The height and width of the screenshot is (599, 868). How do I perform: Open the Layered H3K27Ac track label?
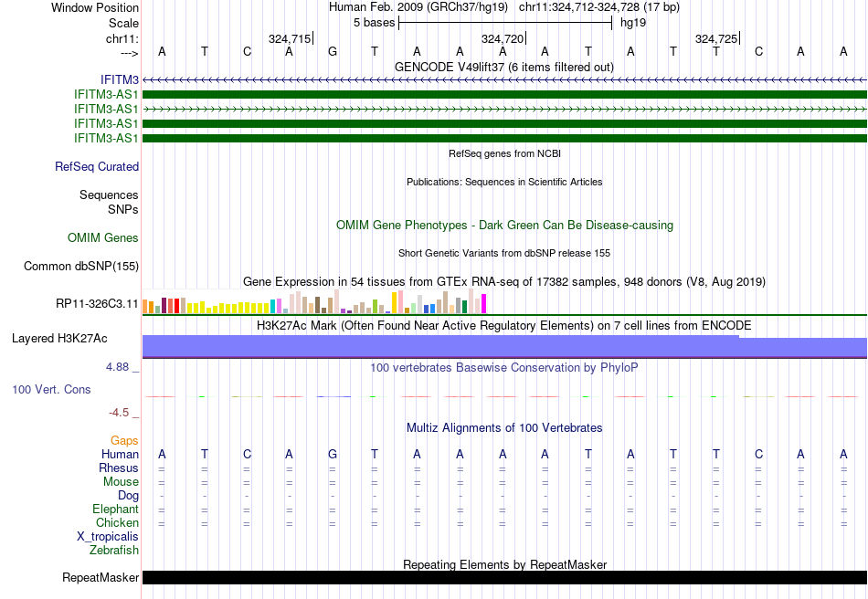(x=59, y=339)
